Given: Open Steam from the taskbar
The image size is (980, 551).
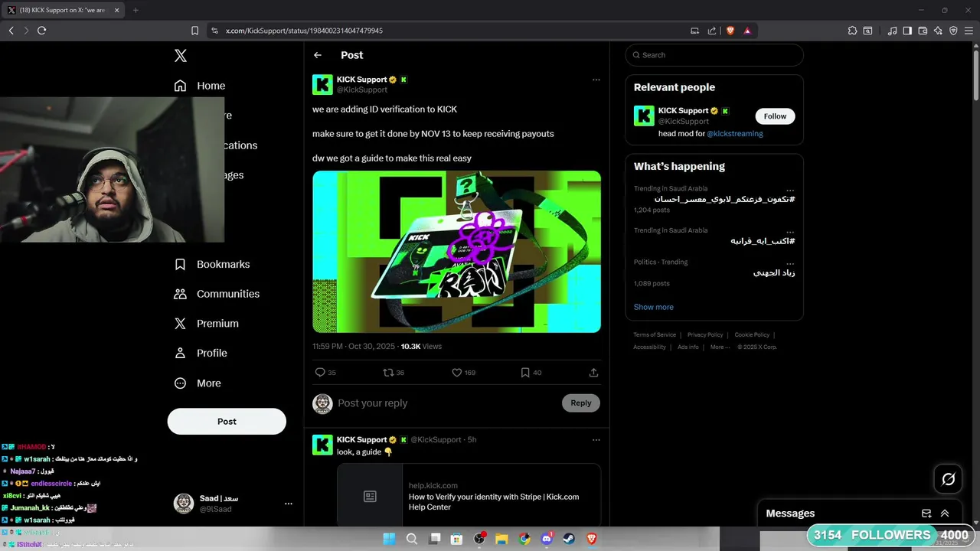Looking at the screenshot, I should (569, 539).
